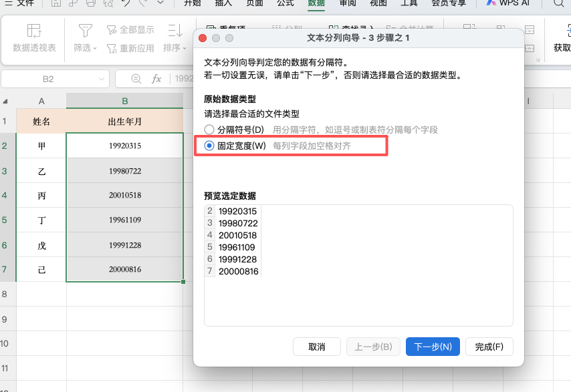
Task: Click cell 丙 in column A
Action: tap(41, 195)
